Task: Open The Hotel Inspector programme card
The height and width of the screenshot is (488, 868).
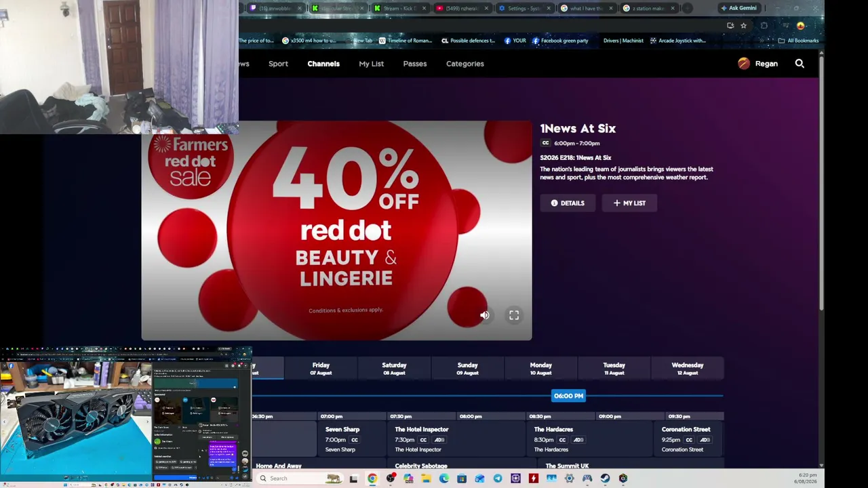Action: pos(456,439)
